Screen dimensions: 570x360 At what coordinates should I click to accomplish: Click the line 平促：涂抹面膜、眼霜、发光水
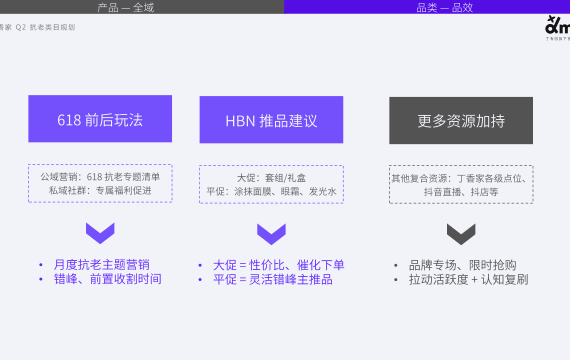pos(271,192)
